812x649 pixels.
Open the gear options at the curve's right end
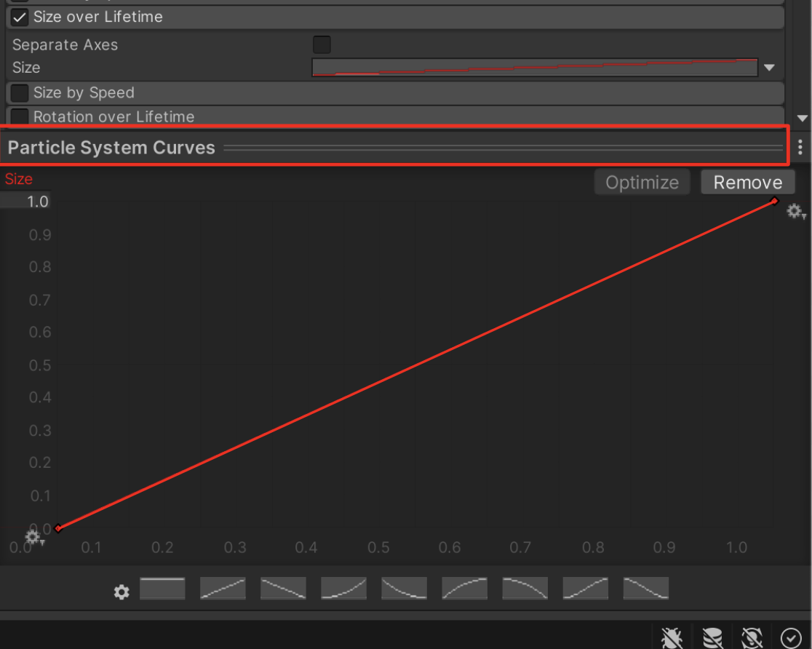pyautogui.click(x=795, y=212)
